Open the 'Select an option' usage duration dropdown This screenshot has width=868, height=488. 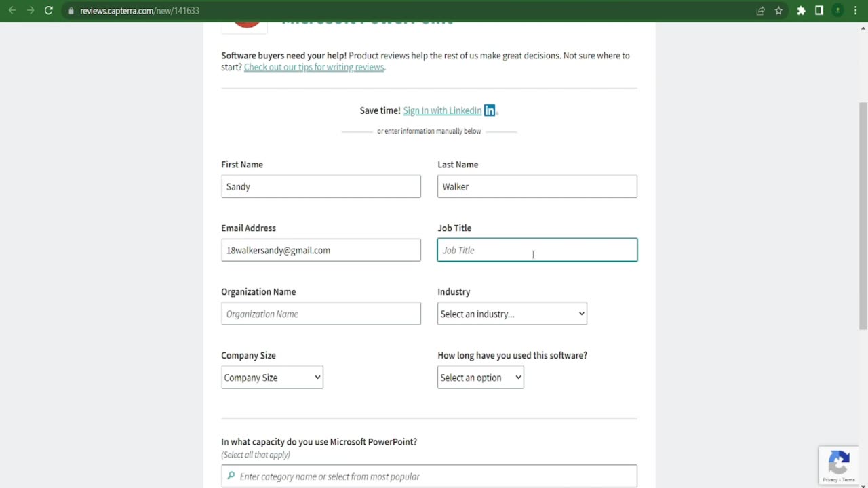pos(480,378)
